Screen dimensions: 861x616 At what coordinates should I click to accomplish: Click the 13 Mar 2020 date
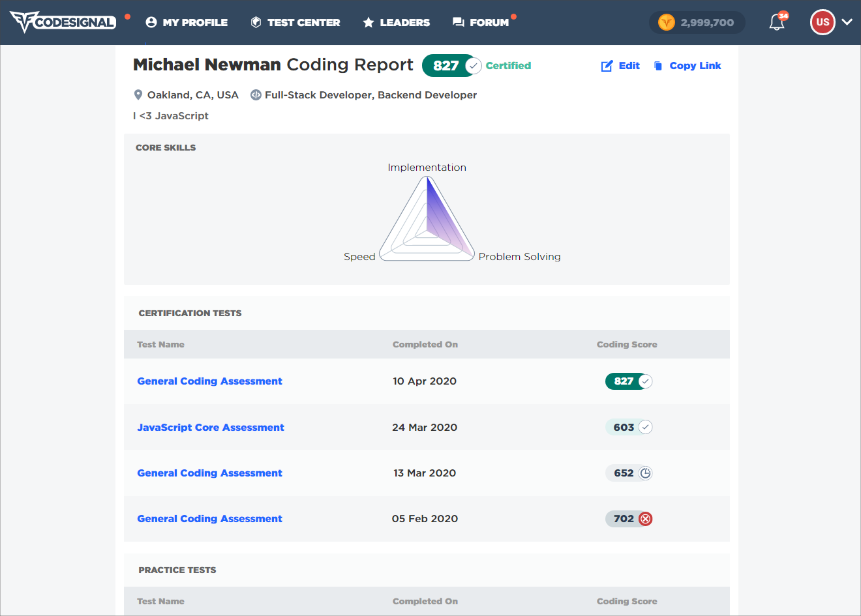tap(425, 473)
